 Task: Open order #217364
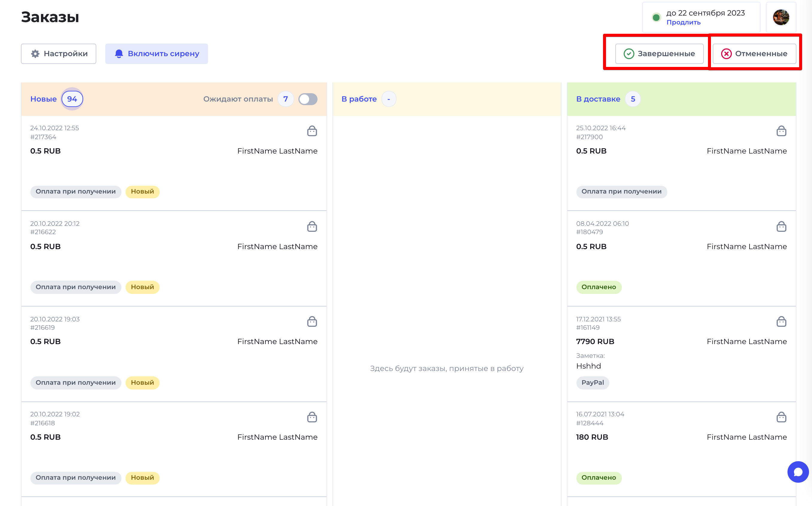point(174,163)
